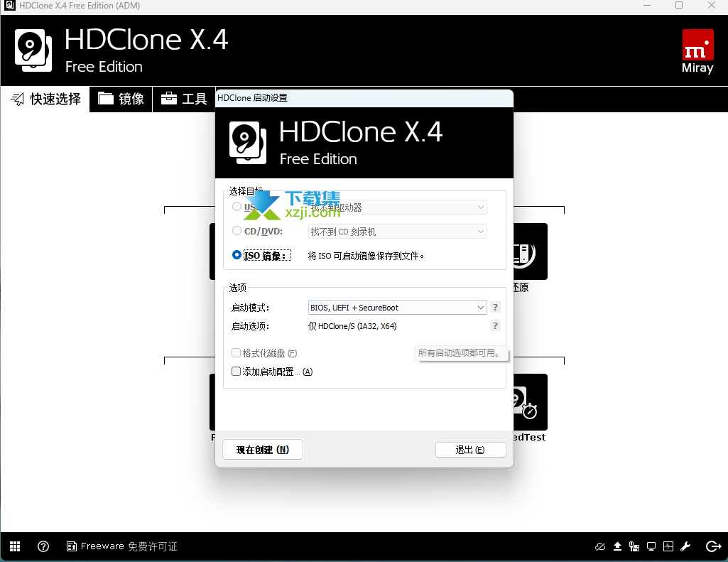The width and height of the screenshot is (728, 562).
Task: Open the device connections plug icon
Action: 634,546
